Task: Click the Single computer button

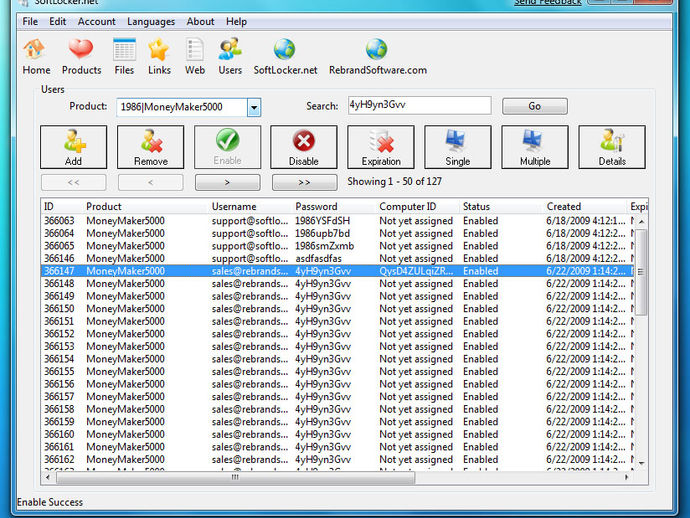Action: [458, 147]
